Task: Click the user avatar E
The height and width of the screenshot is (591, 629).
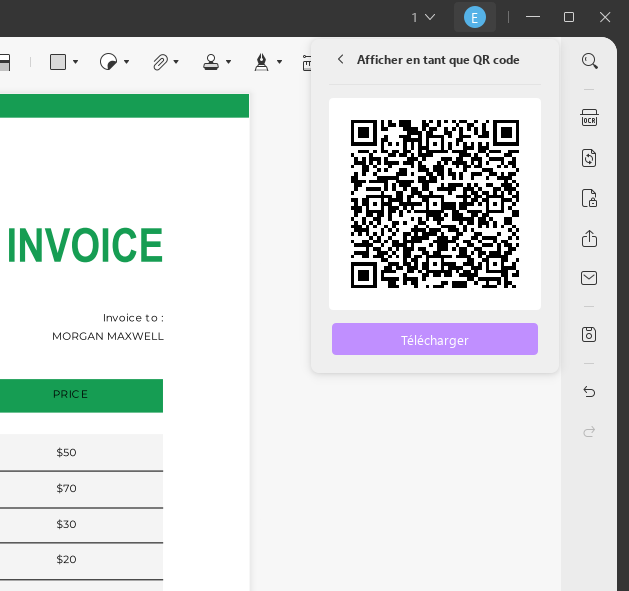Action: 475,17
